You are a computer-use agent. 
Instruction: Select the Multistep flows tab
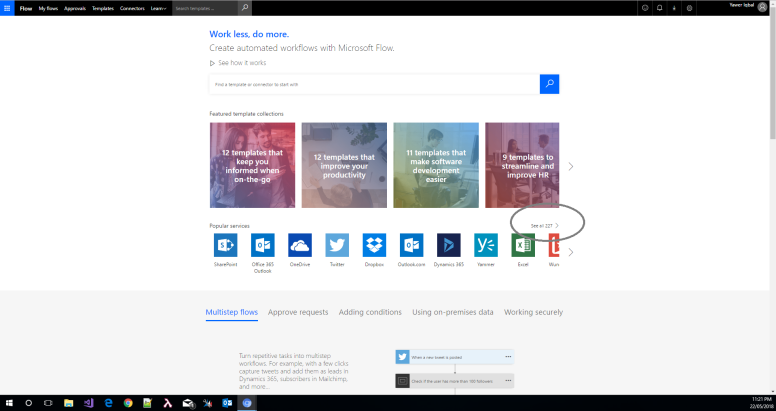232,312
